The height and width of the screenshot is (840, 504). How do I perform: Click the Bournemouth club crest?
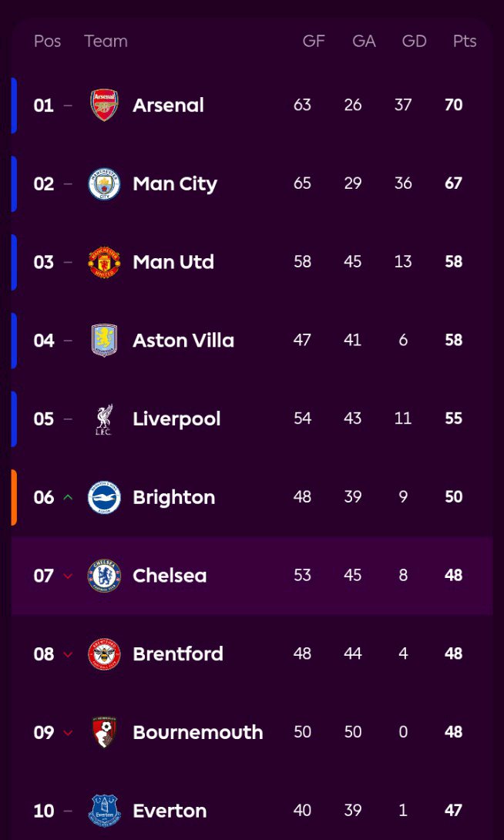[x=104, y=732]
